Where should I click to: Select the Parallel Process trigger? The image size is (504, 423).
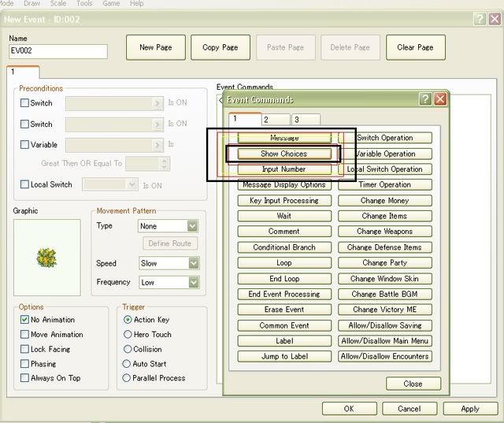coord(127,377)
